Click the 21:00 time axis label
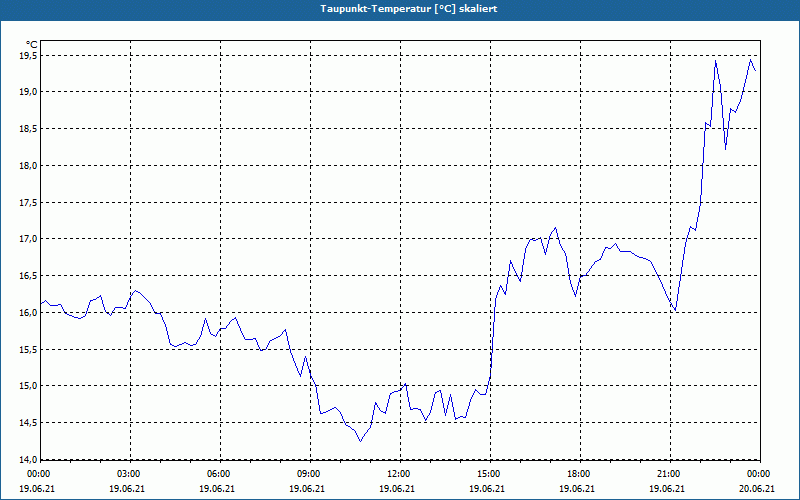The width and height of the screenshot is (800, 500). [669, 474]
